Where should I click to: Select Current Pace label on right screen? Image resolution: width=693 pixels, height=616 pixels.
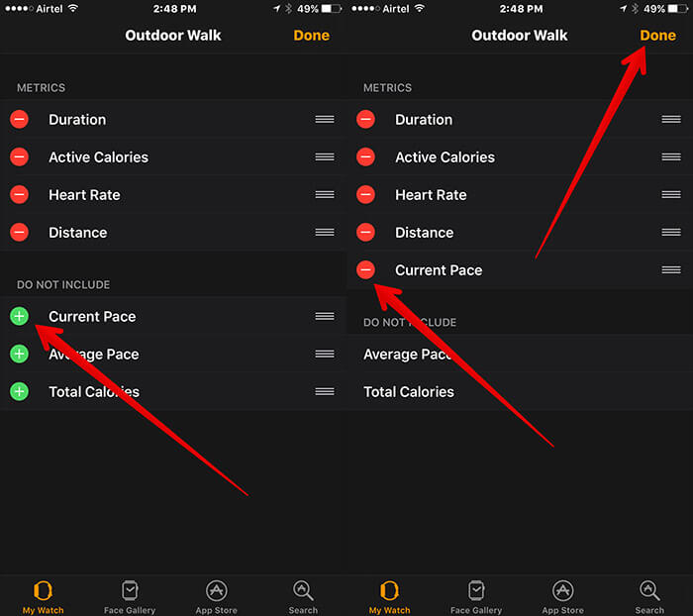(x=439, y=270)
